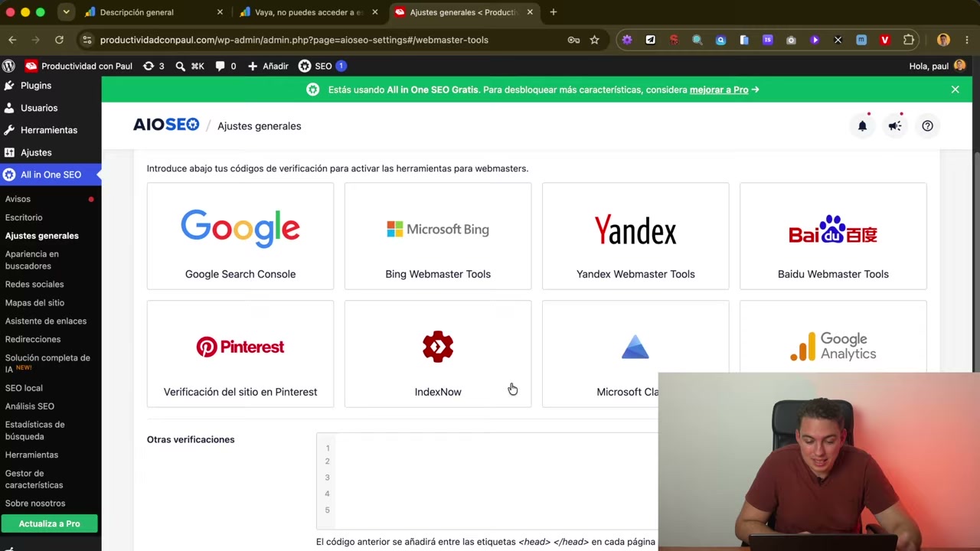This screenshot has height=551, width=980.
Task: Open a new browser tab
Action: tap(554, 12)
